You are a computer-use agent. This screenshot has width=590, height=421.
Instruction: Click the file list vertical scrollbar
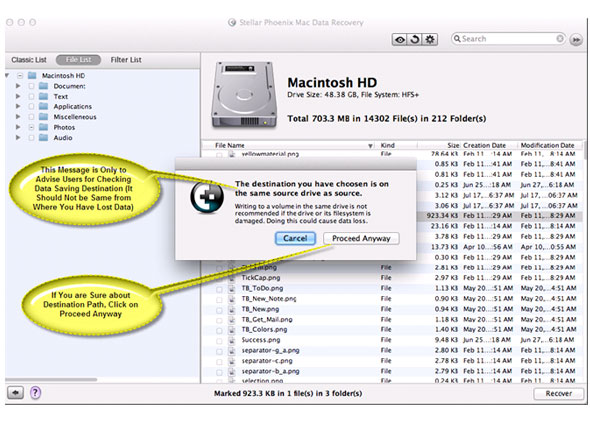click(x=585, y=150)
